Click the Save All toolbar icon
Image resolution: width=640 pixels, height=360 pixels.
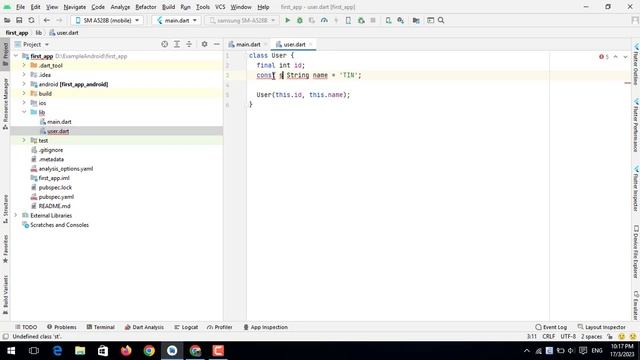[19, 20]
